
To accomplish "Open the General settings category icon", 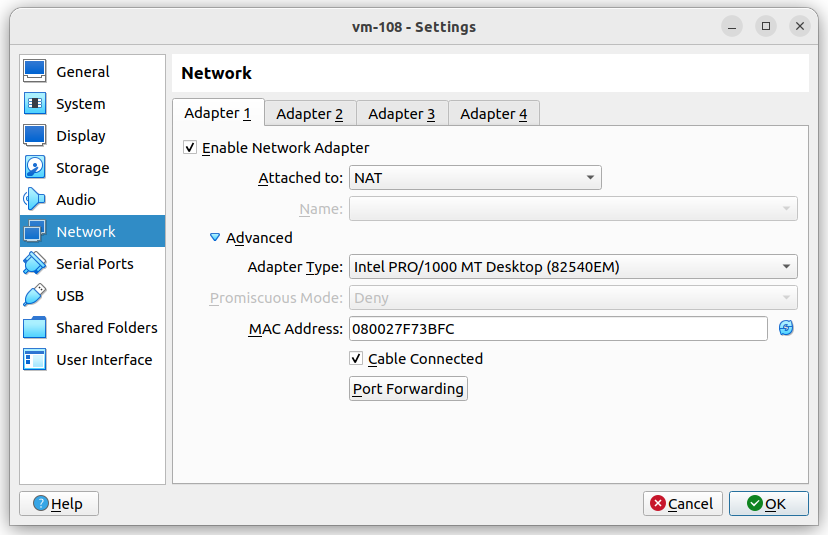I will [x=35, y=72].
